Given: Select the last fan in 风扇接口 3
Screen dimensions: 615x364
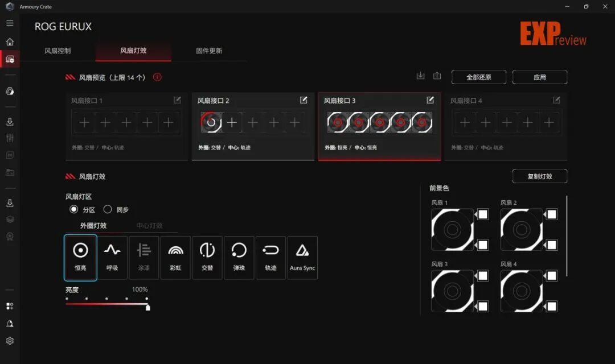Looking at the screenshot, I should click(421, 123).
